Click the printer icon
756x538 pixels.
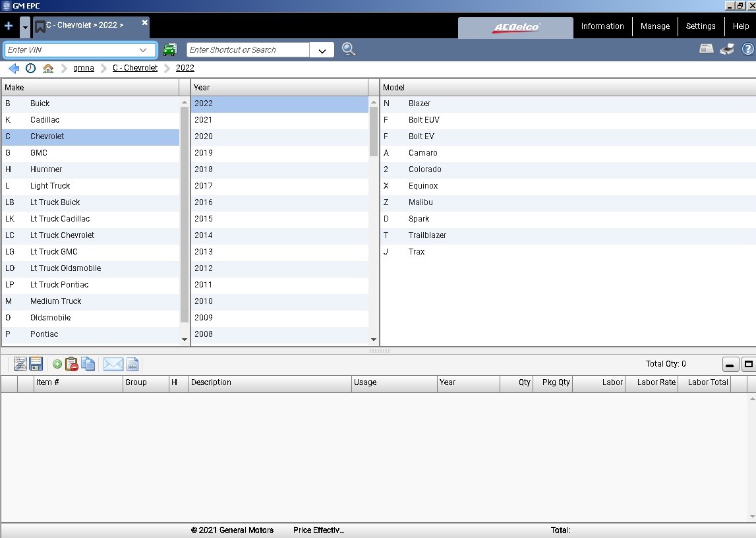point(727,49)
